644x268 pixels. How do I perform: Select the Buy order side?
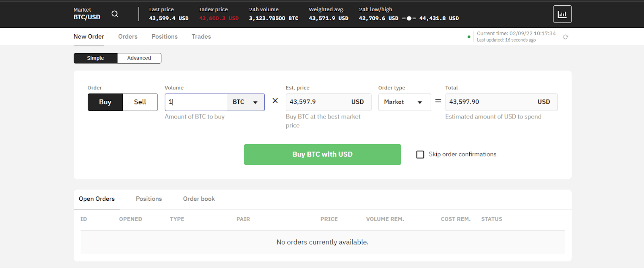[105, 102]
